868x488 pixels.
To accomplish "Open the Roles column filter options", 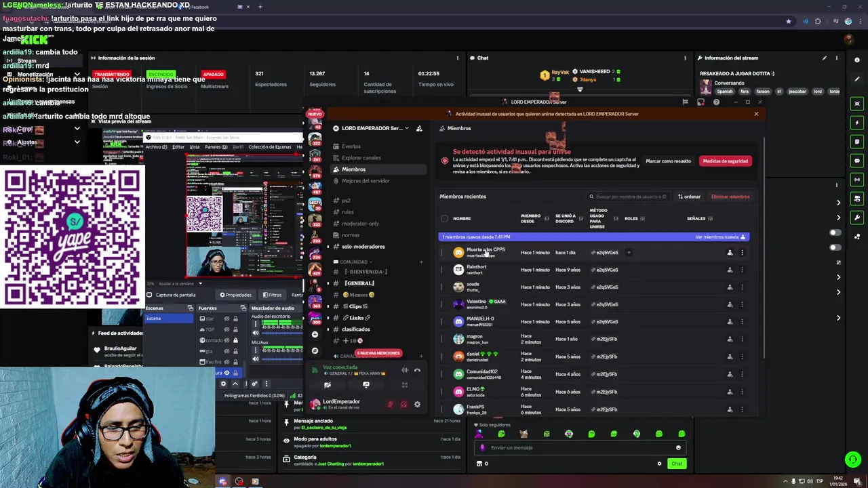I will pos(642,219).
